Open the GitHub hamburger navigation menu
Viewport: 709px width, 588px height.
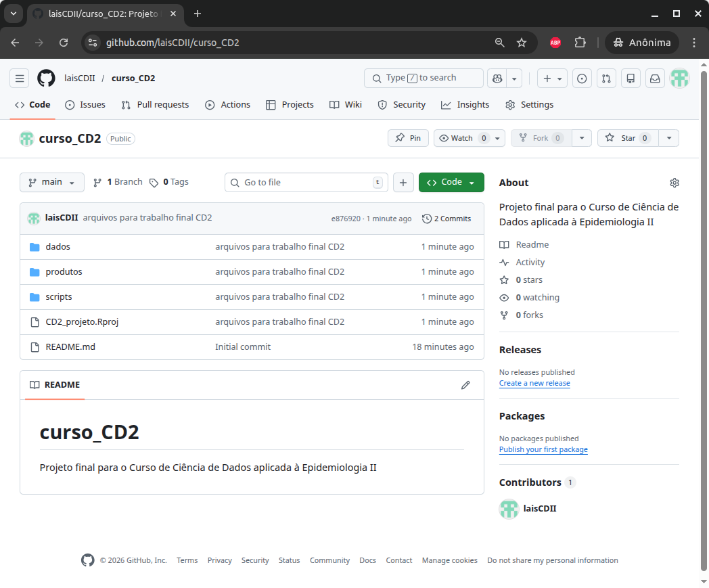pyautogui.click(x=19, y=78)
